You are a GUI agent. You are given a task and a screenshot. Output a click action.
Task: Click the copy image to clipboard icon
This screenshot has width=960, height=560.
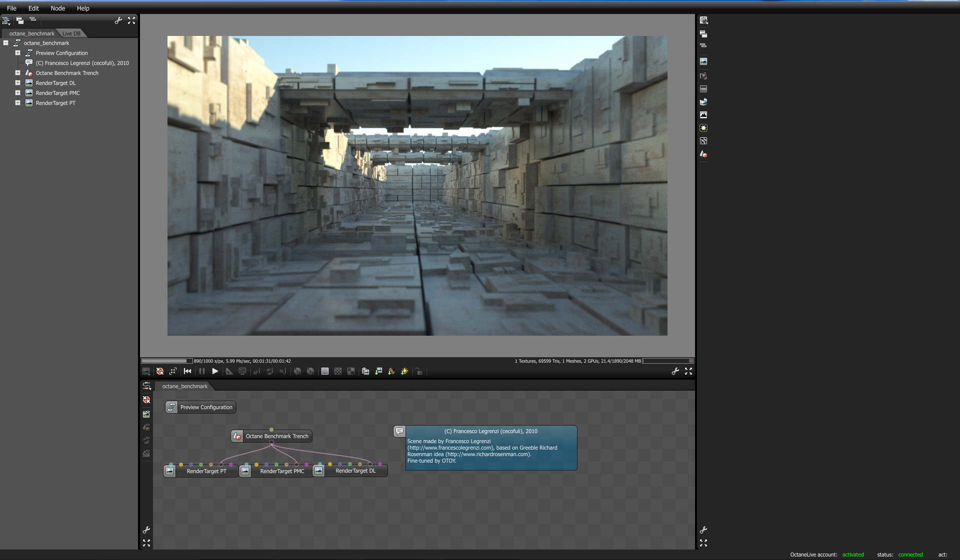[x=365, y=371]
